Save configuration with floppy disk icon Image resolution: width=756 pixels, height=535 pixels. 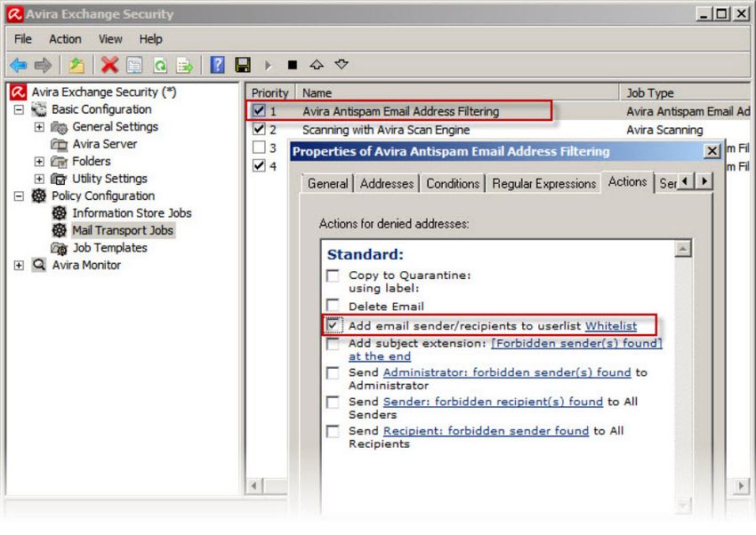point(243,65)
